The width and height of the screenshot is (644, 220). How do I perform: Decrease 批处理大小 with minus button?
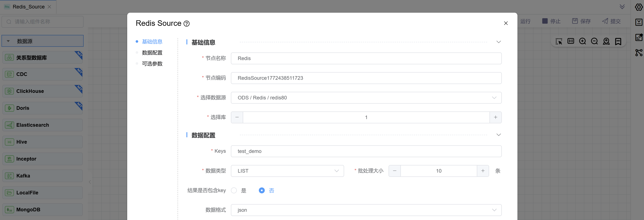point(394,171)
